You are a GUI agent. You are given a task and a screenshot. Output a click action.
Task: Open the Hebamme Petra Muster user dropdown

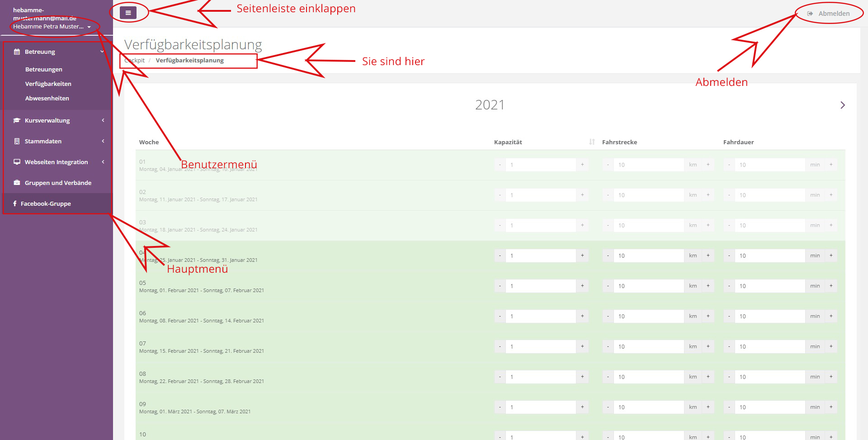click(x=52, y=27)
